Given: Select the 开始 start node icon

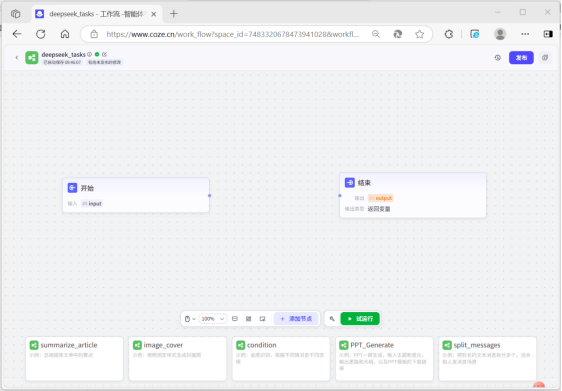Looking at the screenshot, I should pyautogui.click(x=72, y=188).
